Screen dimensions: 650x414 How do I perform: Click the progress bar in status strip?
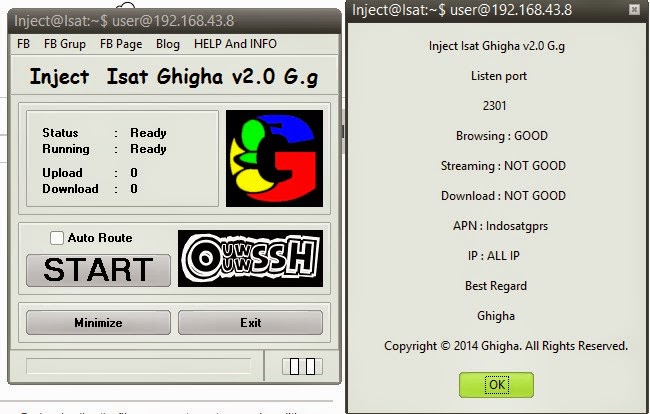tap(139, 366)
